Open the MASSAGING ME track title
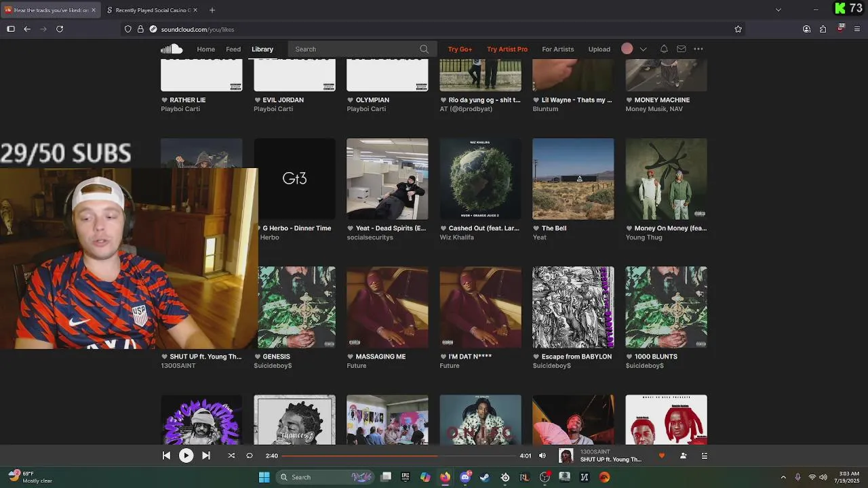Image resolution: width=868 pixels, height=488 pixels. click(380, 357)
